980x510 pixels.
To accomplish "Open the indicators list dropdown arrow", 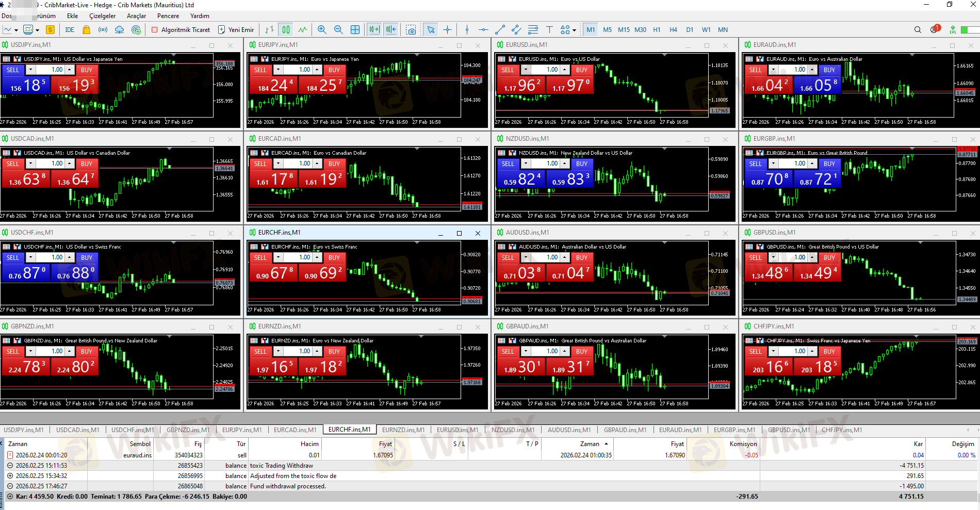I will [37, 30].
